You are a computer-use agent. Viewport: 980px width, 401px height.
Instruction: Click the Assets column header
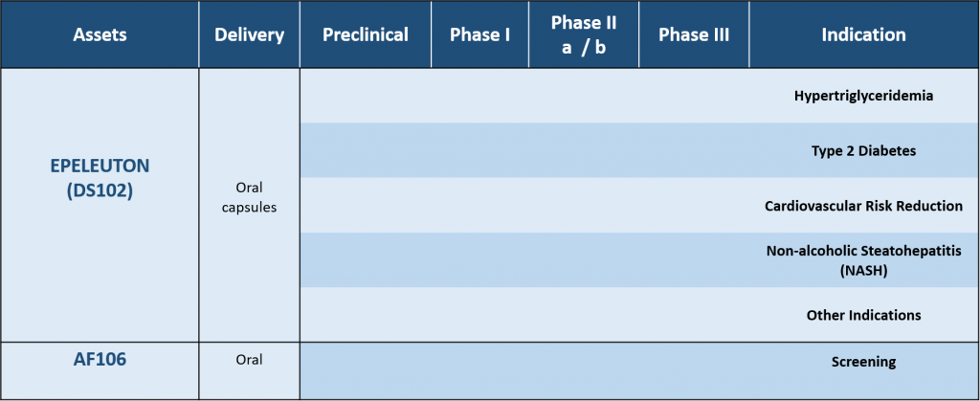point(100,35)
